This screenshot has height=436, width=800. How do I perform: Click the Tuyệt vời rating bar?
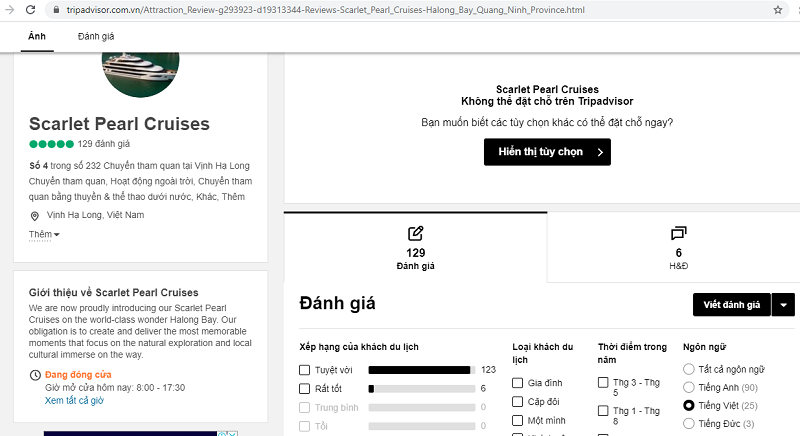[x=422, y=370]
